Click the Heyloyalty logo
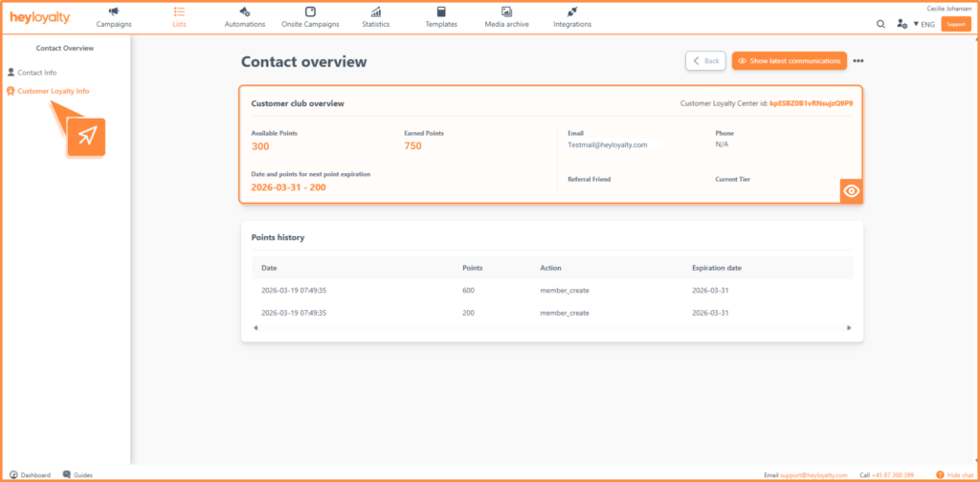Screen dimensions: 980x482 point(40,17)
